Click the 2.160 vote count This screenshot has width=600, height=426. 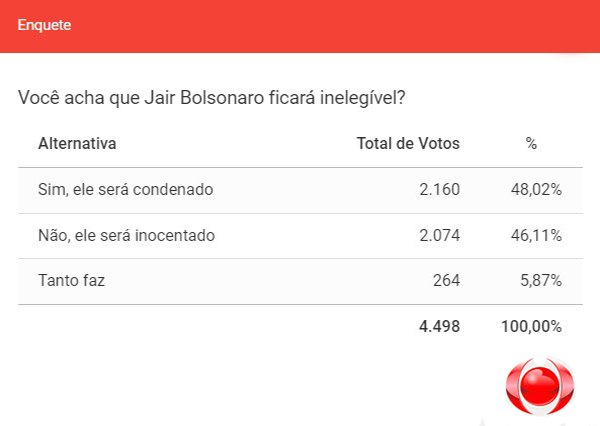point(439,190)
